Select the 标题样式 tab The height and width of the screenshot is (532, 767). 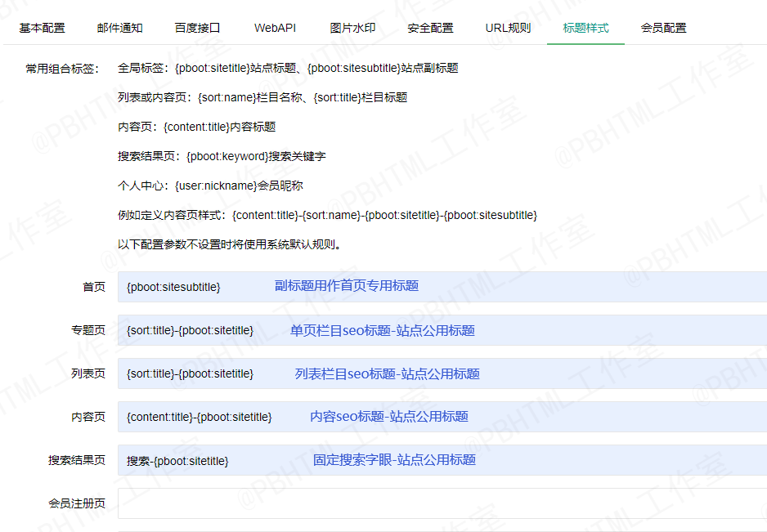pyautogui.click(x=585, y=28)
